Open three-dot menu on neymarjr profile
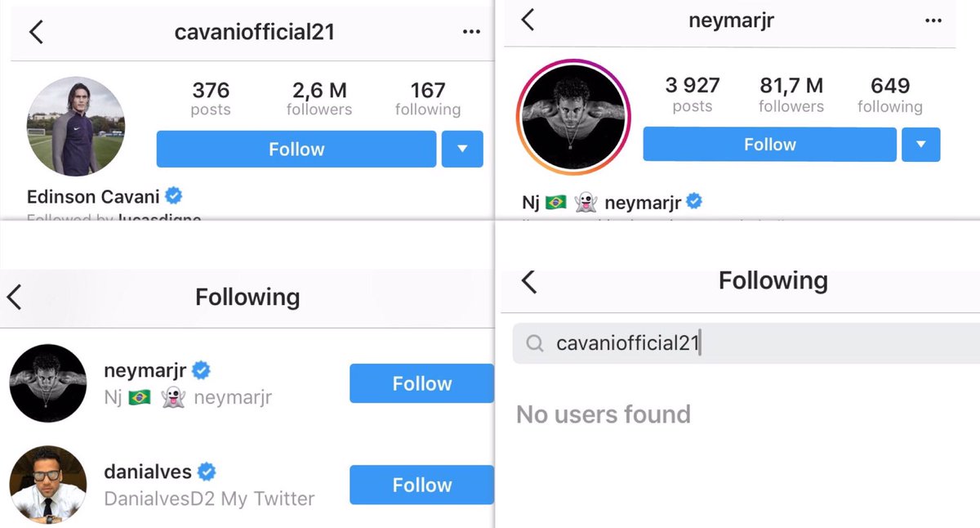The width and height of the screenshot is (980, 528). [x=933, y=21]
